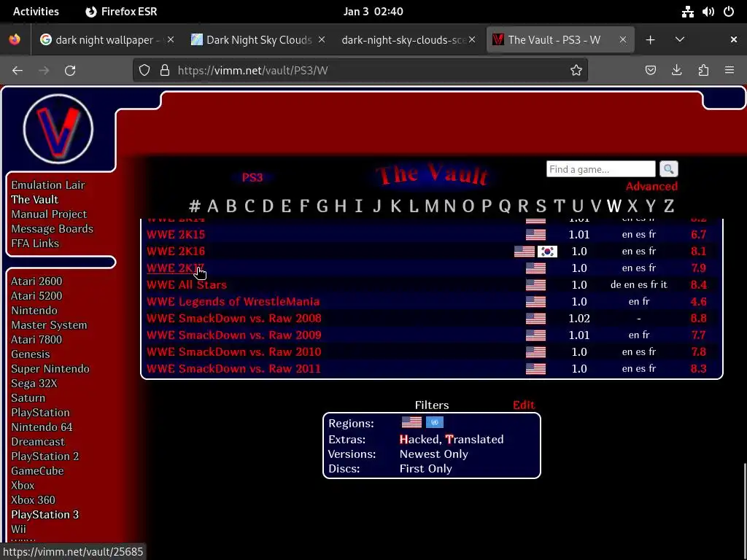Open Message Boards in sidebar
The image size is (747, 560).
[x=53, y=229]
